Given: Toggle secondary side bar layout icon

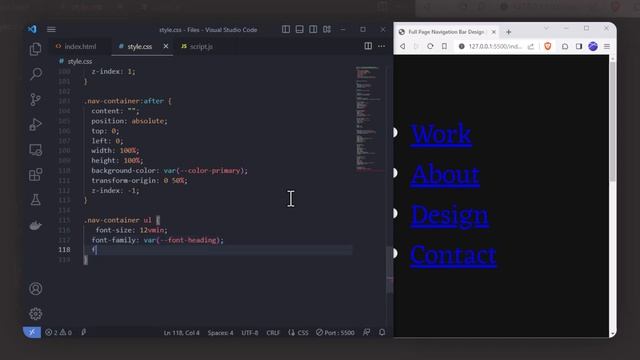Looking at the screenshot, I should pos(313,29).
